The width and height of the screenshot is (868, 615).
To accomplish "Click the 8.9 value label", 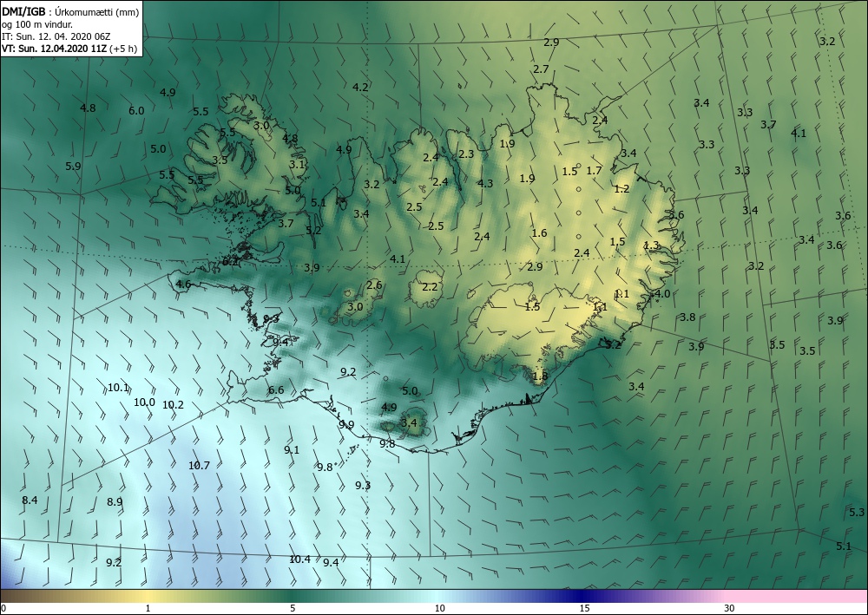I will coord(115,502).
